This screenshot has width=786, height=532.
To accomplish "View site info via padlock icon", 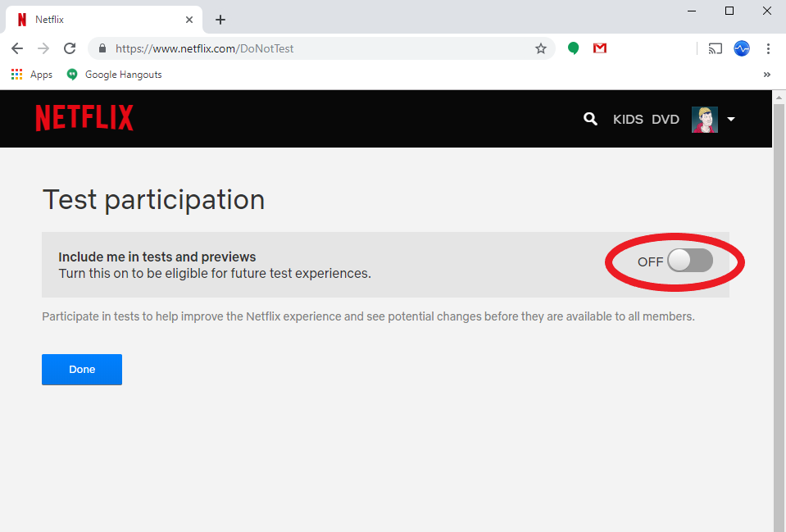I will click(102, 48).
